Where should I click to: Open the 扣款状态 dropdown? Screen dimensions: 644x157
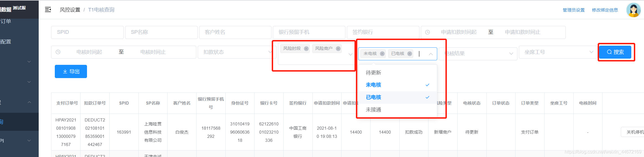(x=236, y=52)
